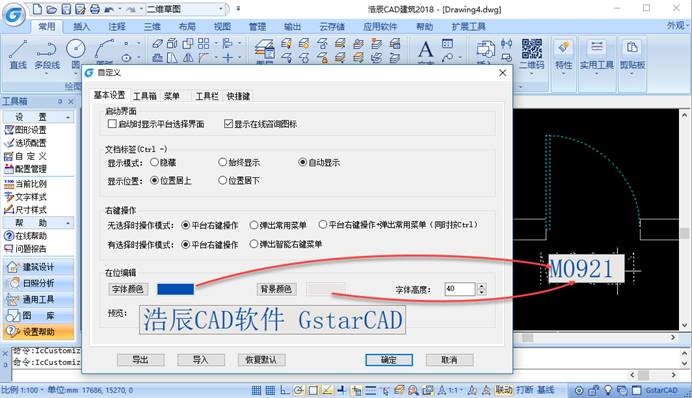The height and width of the screenshot is (398, 692).
Task: Click the Save disk icon
Action: coord(66,9)
